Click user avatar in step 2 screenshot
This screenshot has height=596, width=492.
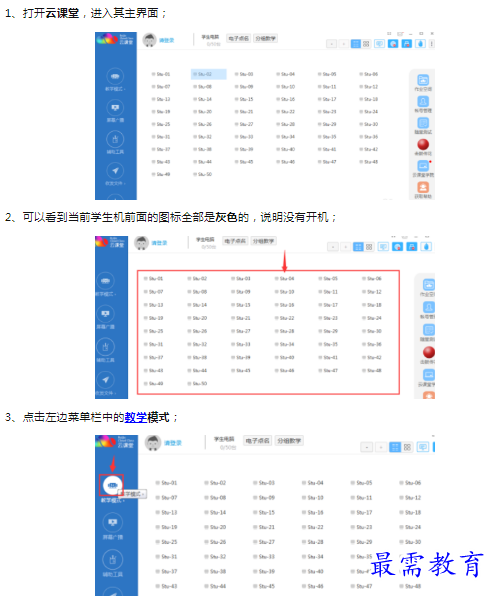141,243
